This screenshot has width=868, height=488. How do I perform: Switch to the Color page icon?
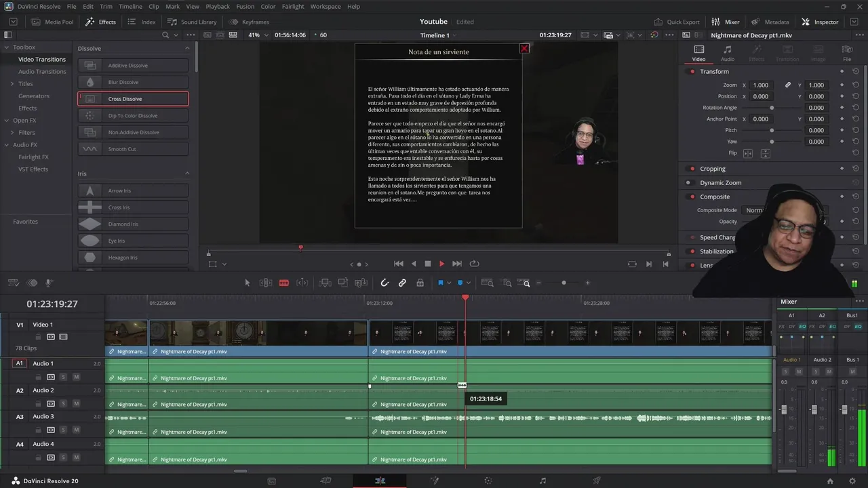pos(488,481)
